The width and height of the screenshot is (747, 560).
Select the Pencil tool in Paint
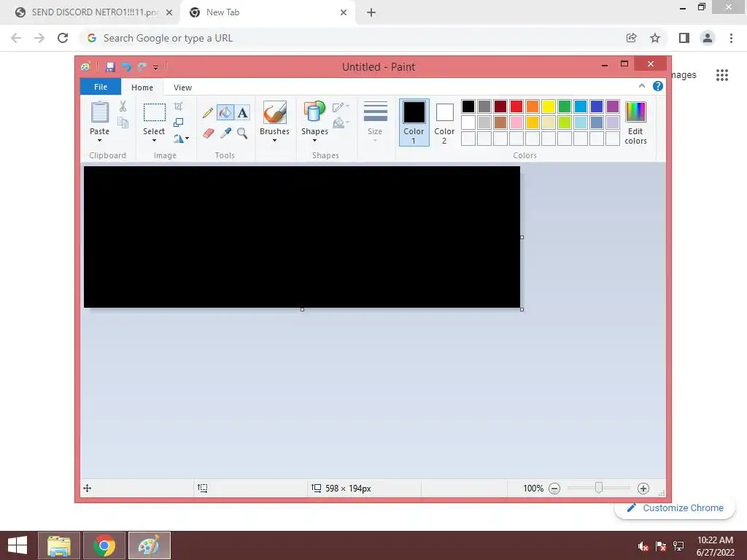pyautogui.click(x=207, y=113)
